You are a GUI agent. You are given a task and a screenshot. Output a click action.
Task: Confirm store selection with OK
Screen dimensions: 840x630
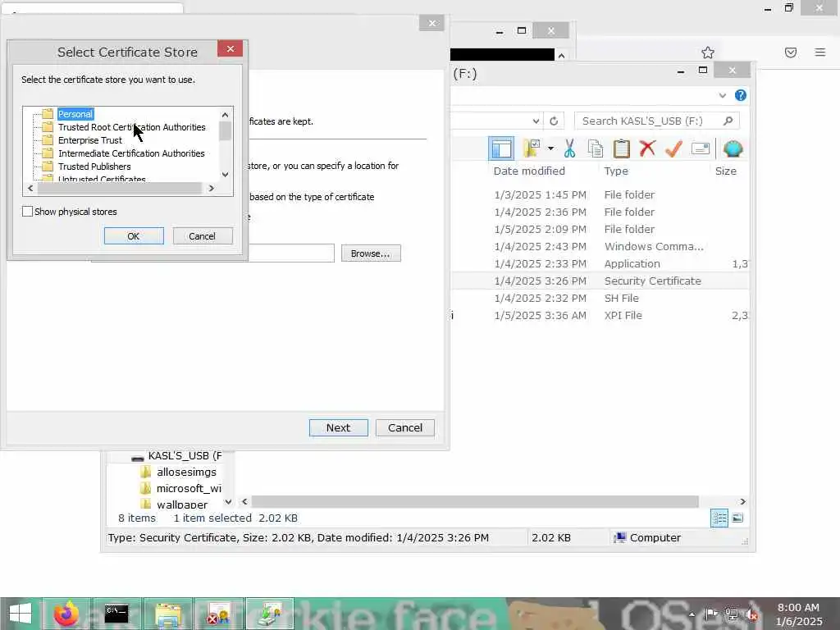click(134, 236)
